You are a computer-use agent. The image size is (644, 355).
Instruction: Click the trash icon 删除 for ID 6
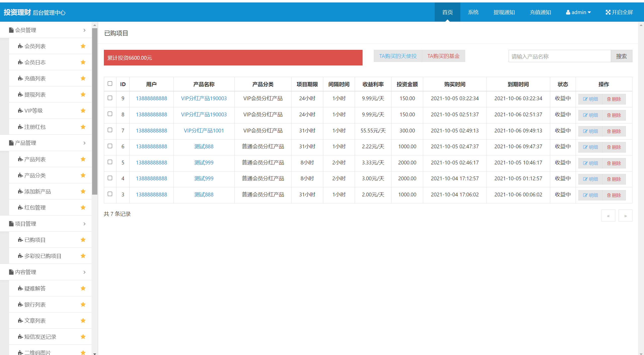pos(609,147)
